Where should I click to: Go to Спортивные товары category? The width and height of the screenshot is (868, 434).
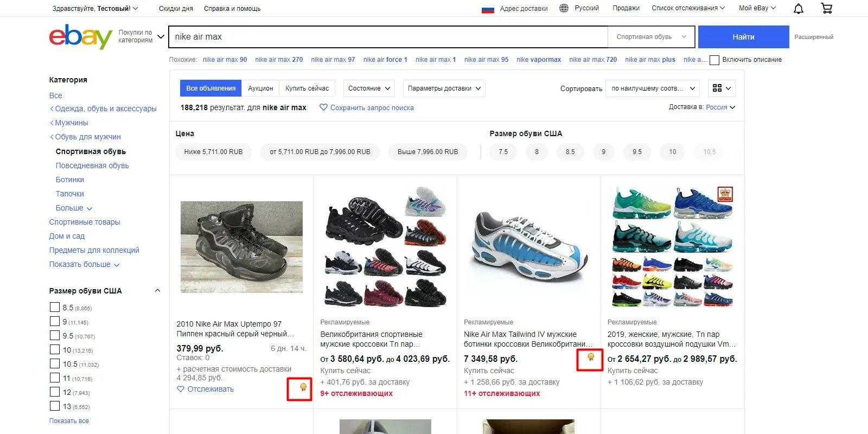(x=85, y=222)
